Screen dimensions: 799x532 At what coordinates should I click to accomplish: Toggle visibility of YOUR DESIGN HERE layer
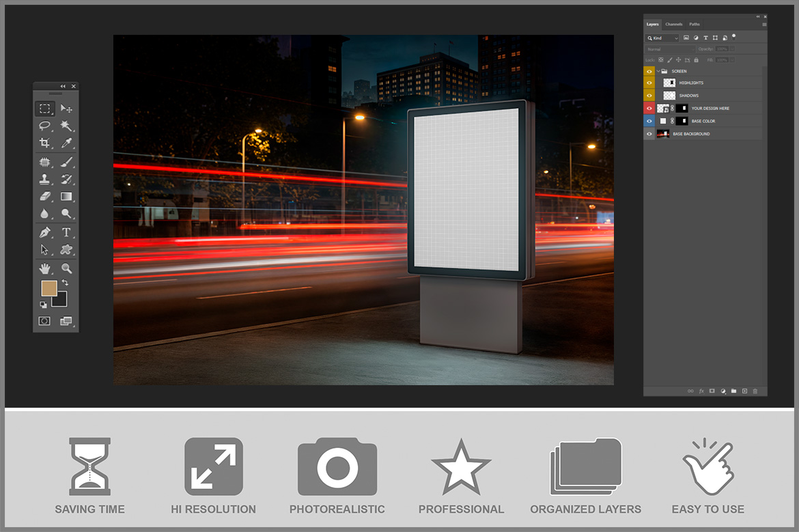[x=649, y=109]
